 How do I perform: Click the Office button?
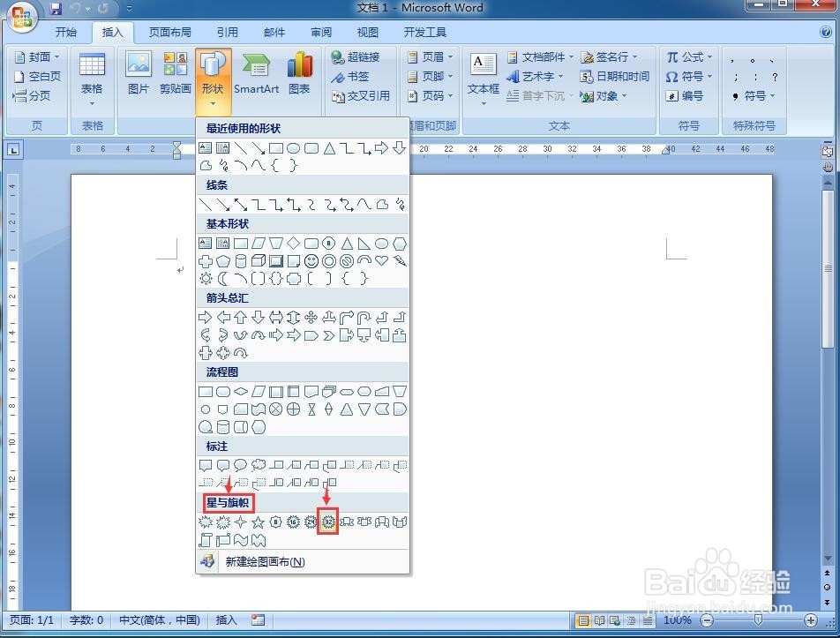pyautogui.click(x=21, y=18)
